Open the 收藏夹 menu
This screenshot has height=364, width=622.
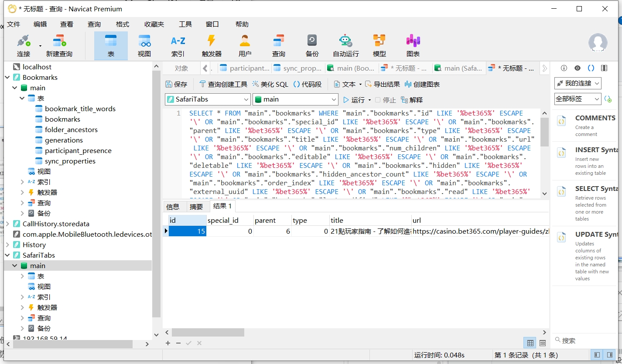tap(154, 24)
